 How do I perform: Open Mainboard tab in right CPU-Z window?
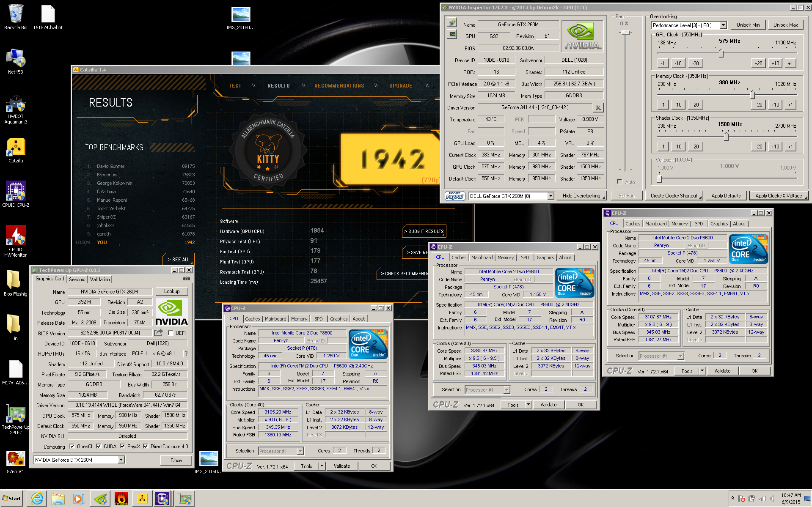656,224
